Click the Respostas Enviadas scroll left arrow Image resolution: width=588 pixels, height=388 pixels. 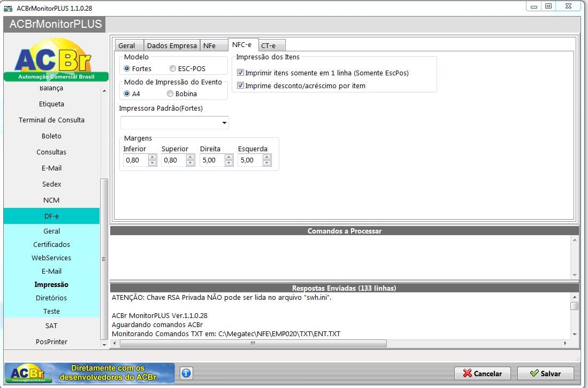(114, 343)
